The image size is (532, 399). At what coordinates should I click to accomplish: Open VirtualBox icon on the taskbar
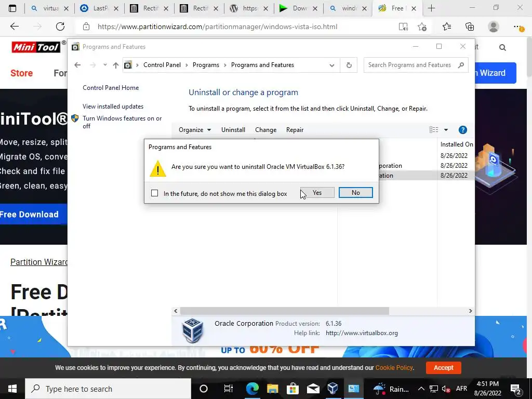pos(333,389)
